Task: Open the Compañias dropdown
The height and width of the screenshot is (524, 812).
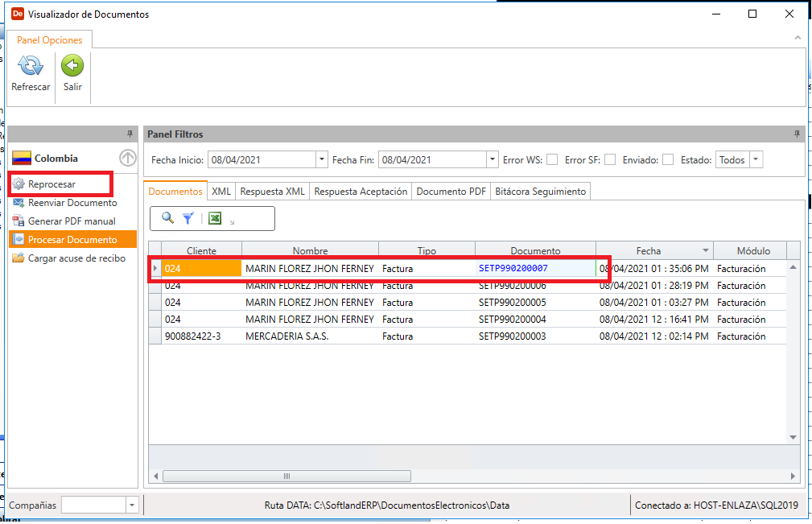Action: pyautogui.click(x=132, y=505)
